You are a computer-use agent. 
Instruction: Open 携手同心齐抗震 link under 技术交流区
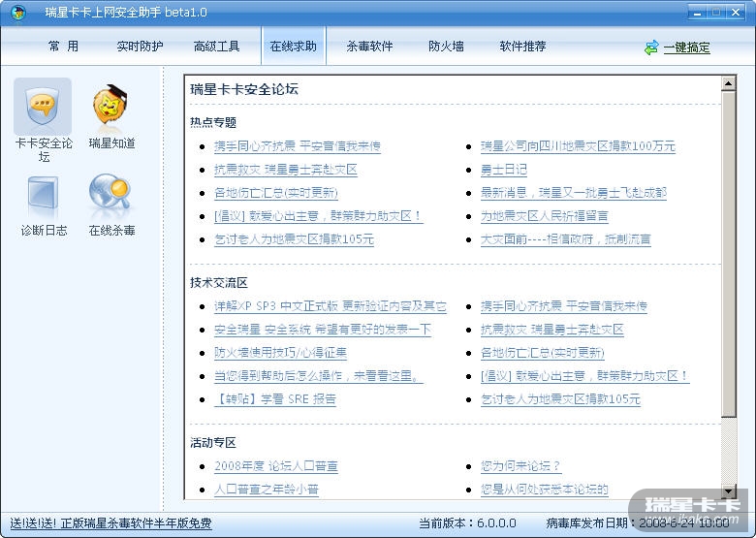pyautogui.click(x=564, y=306)
